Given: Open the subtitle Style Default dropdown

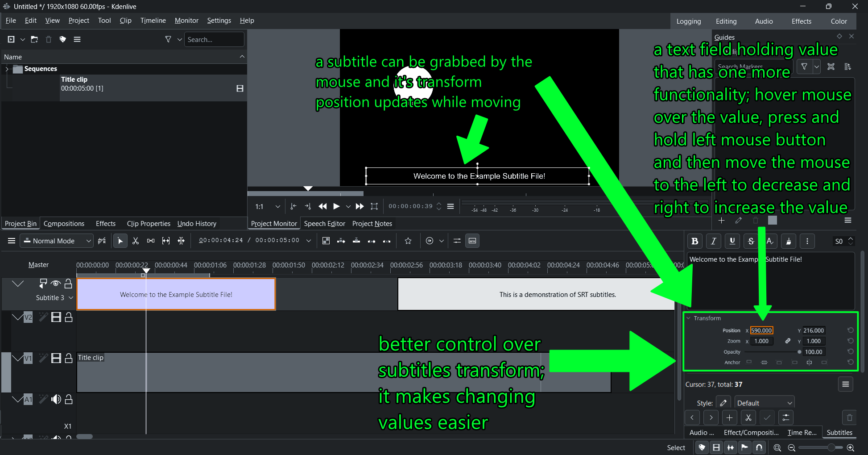Looking at the screenshot, I should click(x=764, y=403).
